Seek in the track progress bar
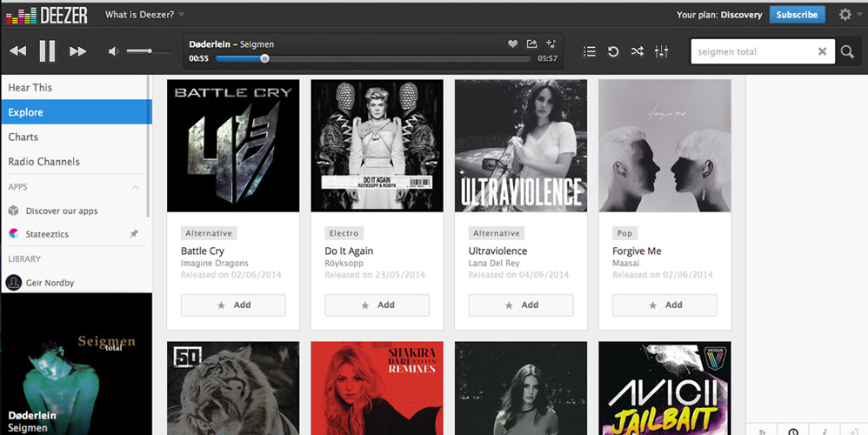This screenshot has height=435, width=868. tap(373, 58)
